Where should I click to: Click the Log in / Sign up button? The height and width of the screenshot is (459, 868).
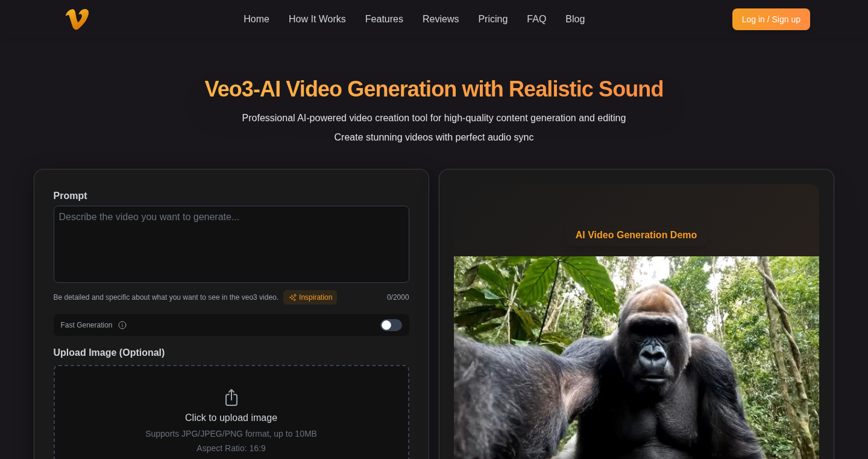click(x=771, y=19)
